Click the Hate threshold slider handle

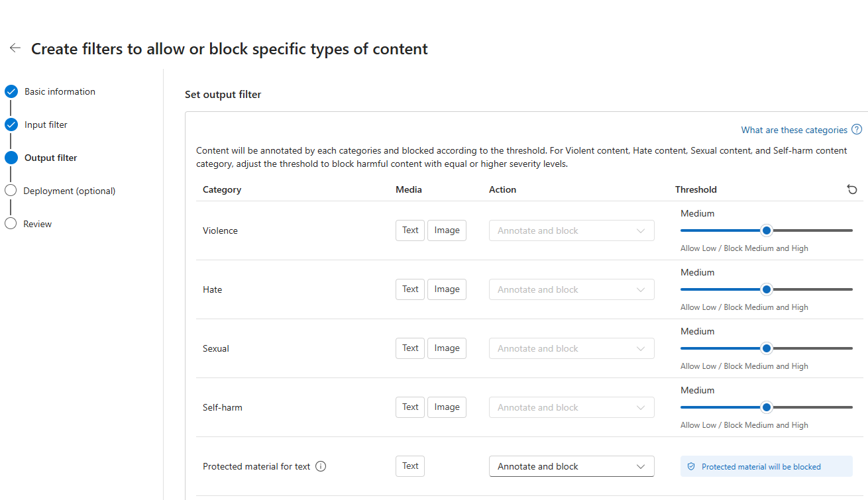coord(767,289)
